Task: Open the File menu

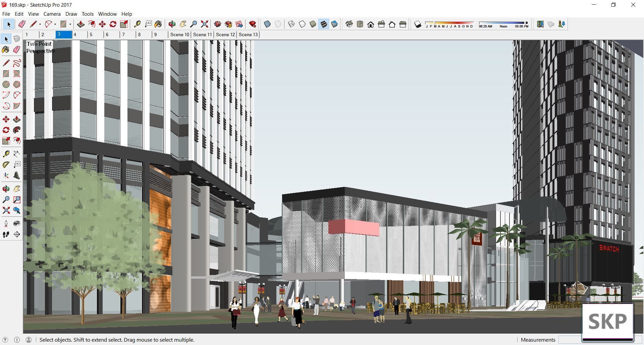Action: pos(6,14)
